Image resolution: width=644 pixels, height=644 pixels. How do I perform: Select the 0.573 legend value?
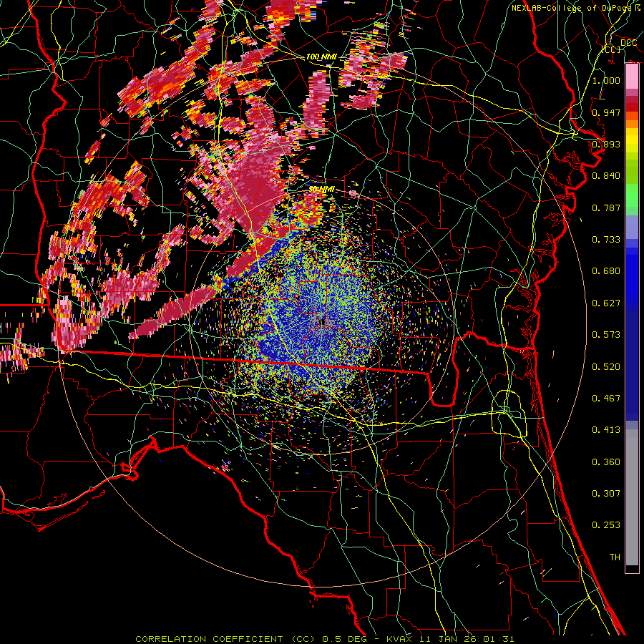coord(606,335)
